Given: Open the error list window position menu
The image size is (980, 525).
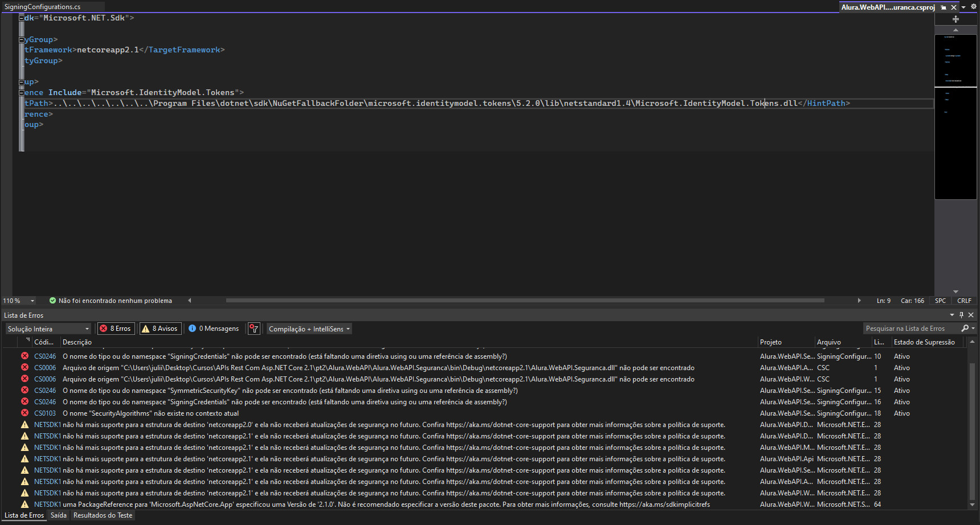Looking at the screenshot, I should click(x=952, y=315).
